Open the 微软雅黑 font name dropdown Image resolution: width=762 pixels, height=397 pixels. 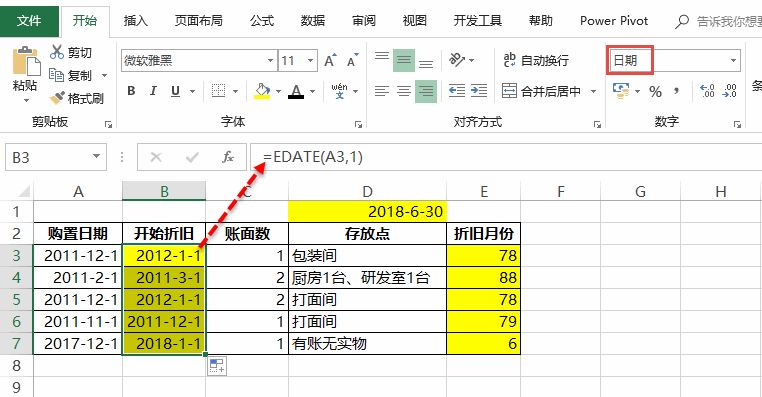(271, 61)
